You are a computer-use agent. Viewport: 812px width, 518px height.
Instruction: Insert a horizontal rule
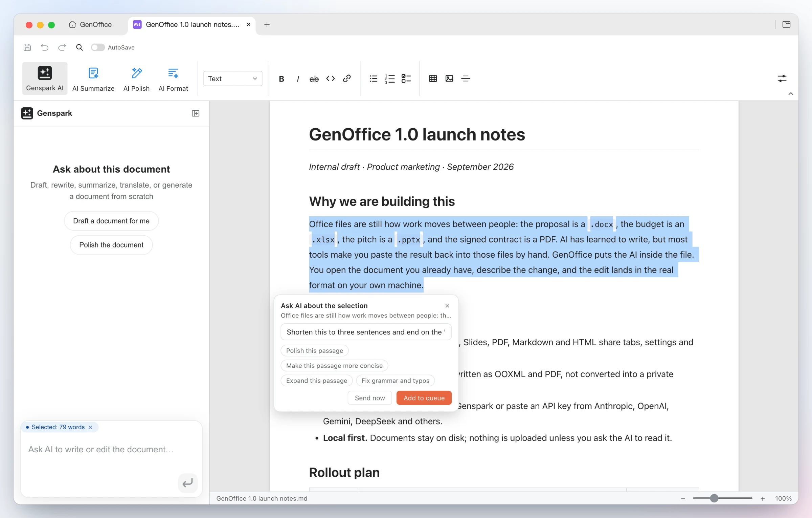(466, 79)
